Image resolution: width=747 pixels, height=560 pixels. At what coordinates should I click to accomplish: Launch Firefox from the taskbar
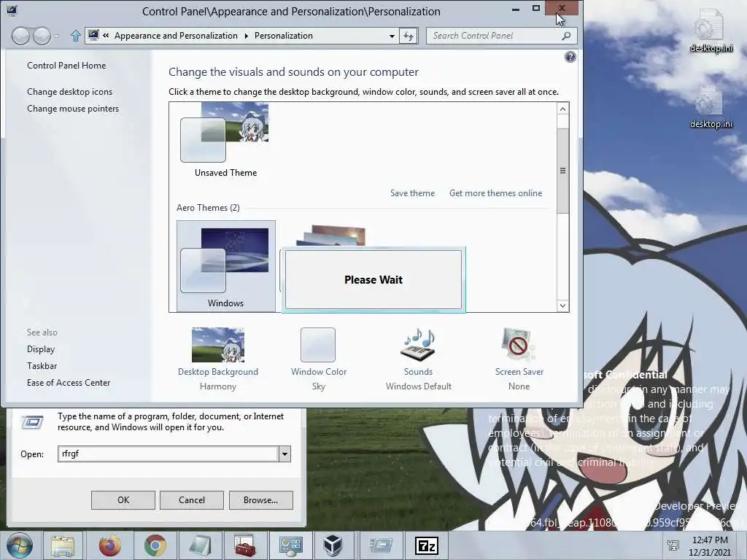point(109,545)
